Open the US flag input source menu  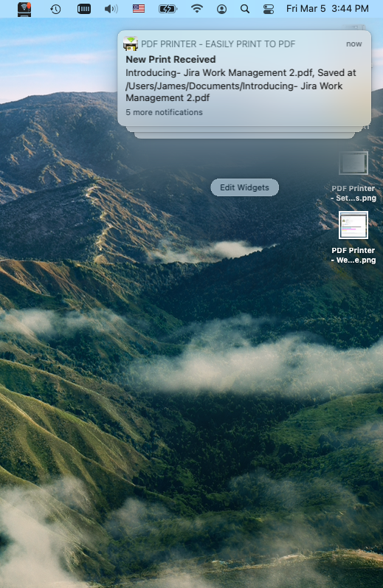(x=139, y=9)
